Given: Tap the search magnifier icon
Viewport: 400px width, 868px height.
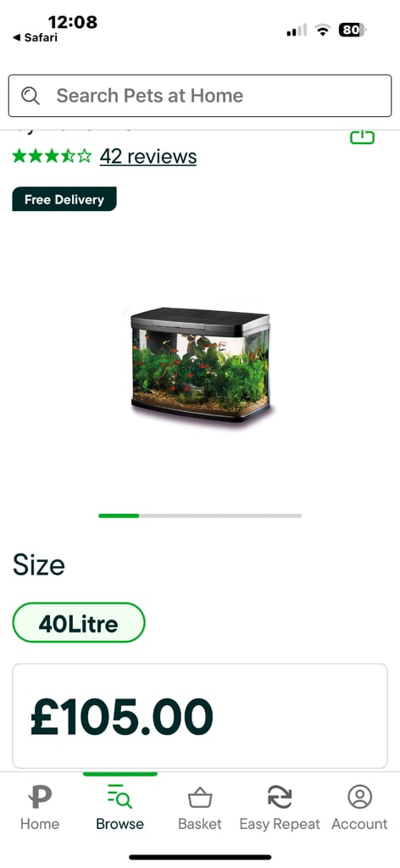Looking at the screenshot, I should 31,96.
